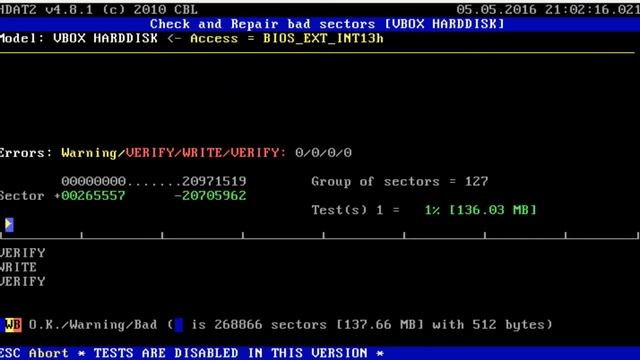
Task: Click the progress cursor arrow marker
Action: coord(9,224)
